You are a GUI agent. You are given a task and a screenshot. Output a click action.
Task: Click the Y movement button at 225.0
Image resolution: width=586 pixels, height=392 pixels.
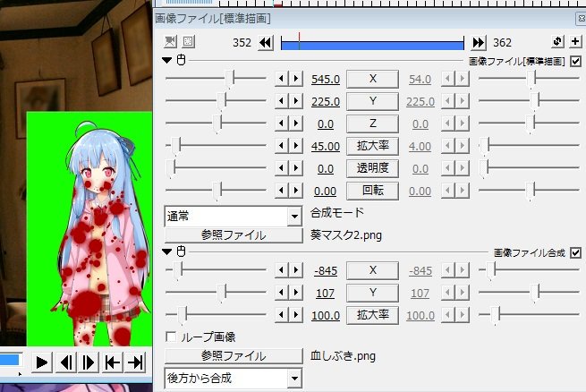click(372, 101)
